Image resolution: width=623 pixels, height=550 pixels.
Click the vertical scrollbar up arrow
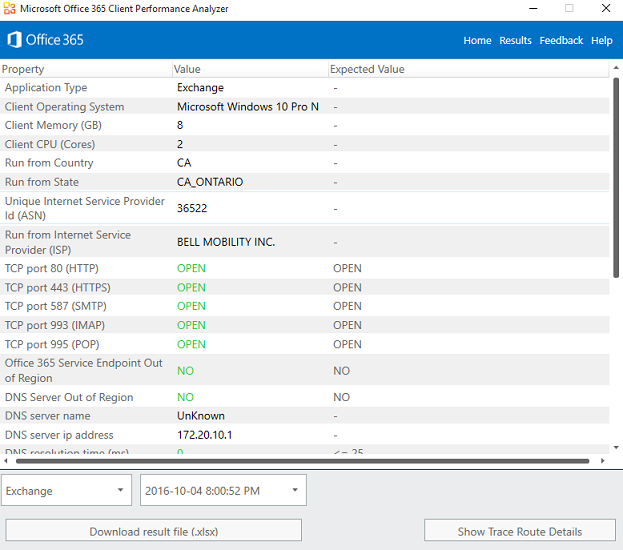pyautogui.click(x=616, y=68)
